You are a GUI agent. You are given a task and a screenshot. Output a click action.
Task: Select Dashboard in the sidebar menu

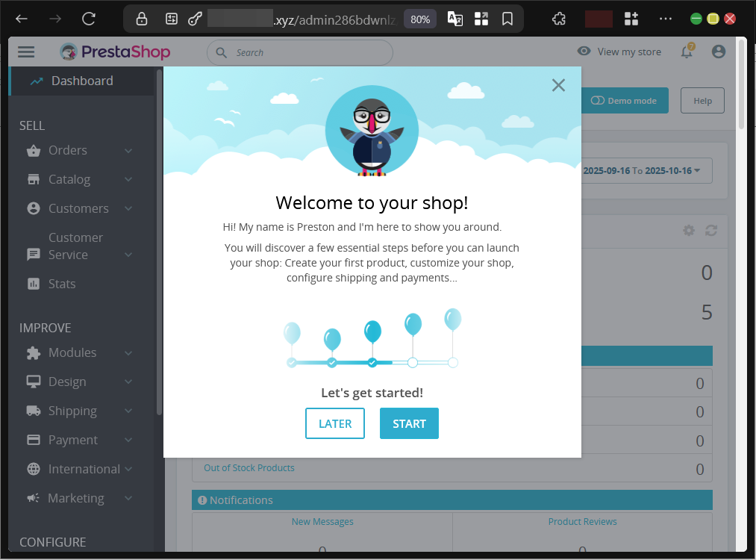(x=82, y=81)
